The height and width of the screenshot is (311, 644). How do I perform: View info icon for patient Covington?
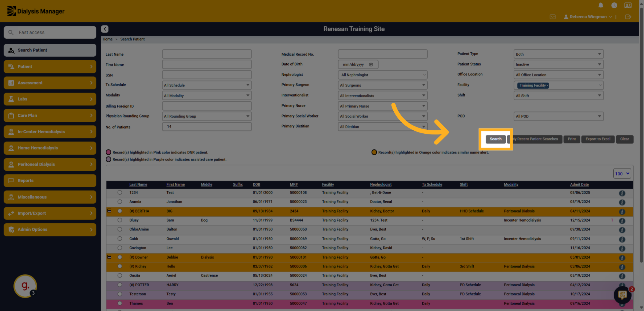pos(622,248)
